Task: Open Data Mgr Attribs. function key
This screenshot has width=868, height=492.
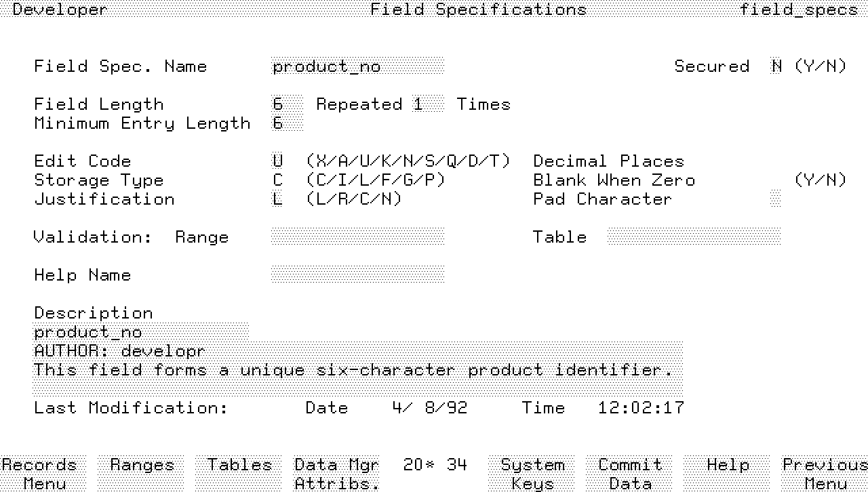Action: tap(336, 474)
